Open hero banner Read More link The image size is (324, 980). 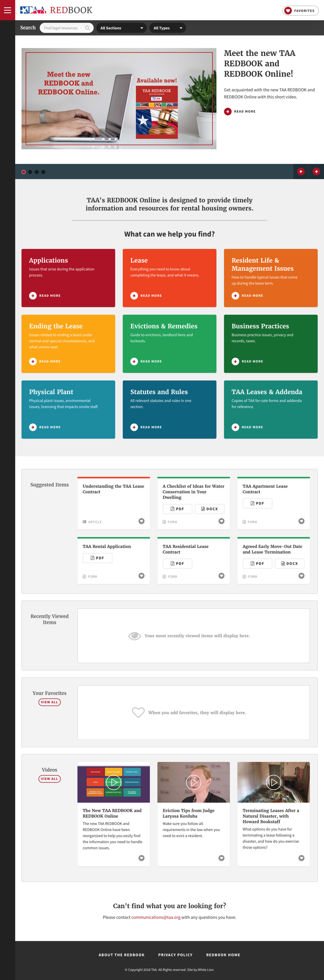coord(240,111)
